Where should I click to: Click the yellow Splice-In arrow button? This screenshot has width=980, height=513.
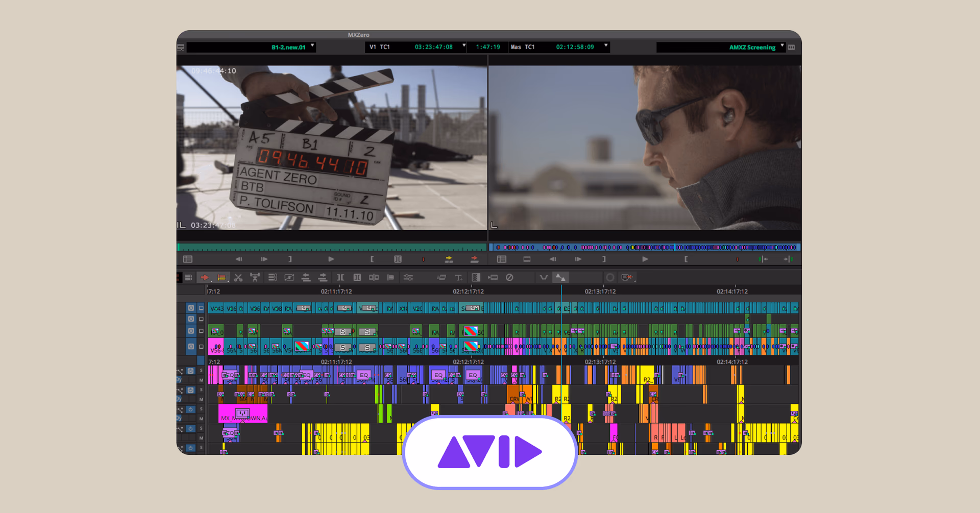click(449, 259)
